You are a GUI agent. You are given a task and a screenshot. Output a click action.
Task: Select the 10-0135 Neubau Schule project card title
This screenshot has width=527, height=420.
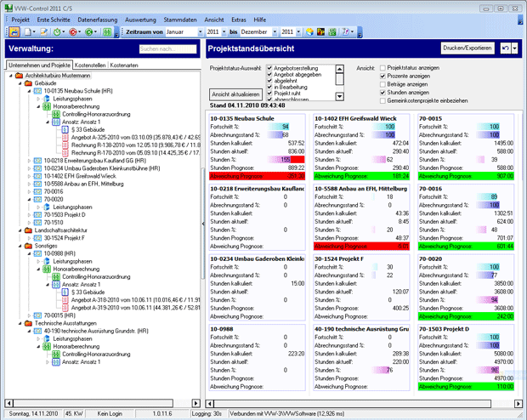[x=242, y=118]
